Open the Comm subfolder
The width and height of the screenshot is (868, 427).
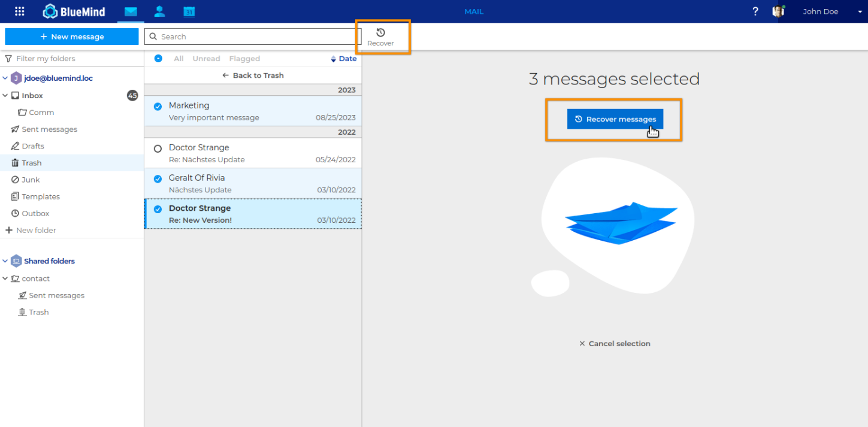(x=41, y=112)
